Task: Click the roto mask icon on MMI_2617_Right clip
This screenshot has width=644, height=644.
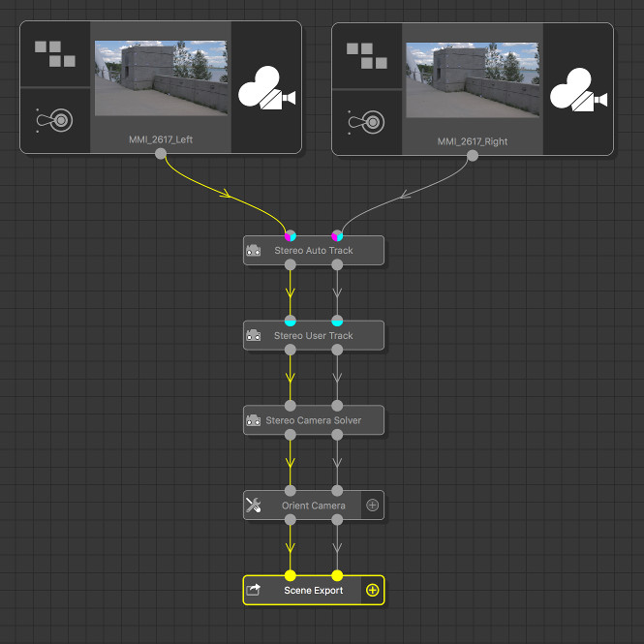Action: pyautogui.click(x=366, y=122)
